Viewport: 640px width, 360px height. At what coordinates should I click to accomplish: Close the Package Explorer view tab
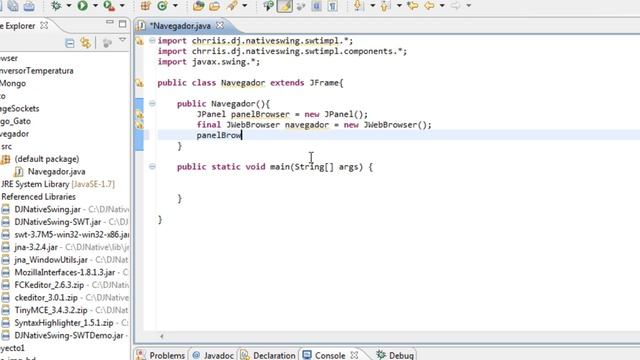[x=44, y=25]
